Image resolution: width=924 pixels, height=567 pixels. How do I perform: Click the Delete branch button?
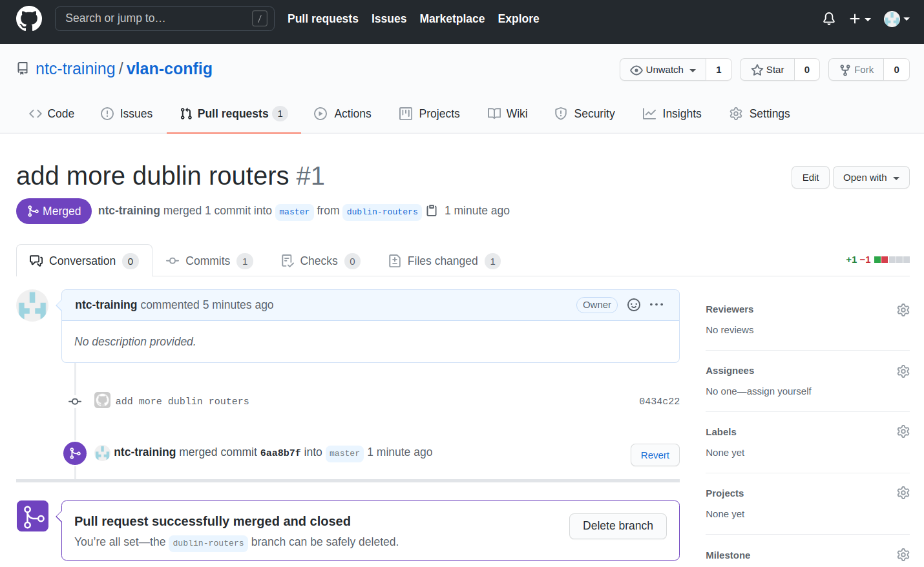coord(617,526)
